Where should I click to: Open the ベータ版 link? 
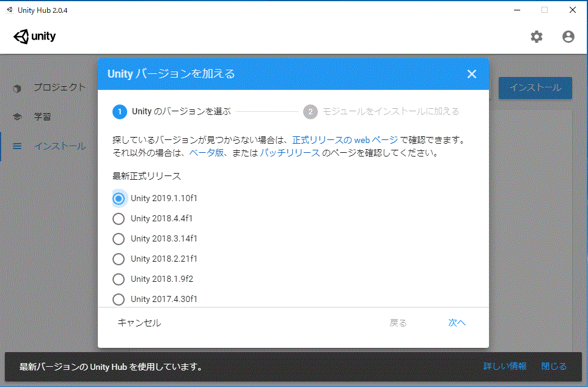pos(206,153)
